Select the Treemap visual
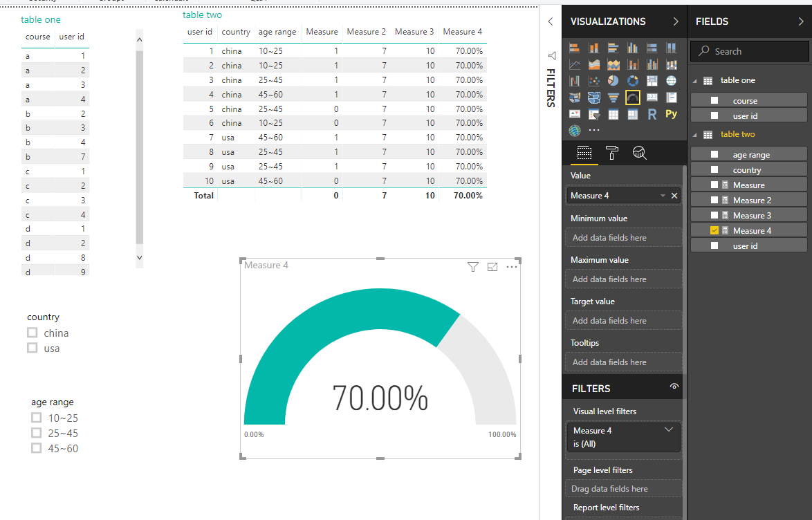 click(652, 81)
